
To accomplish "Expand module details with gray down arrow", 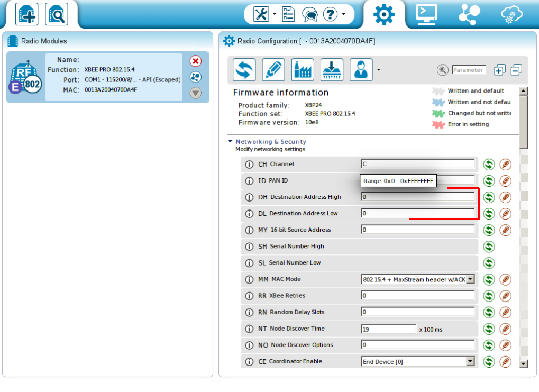I will click(196, 93).
